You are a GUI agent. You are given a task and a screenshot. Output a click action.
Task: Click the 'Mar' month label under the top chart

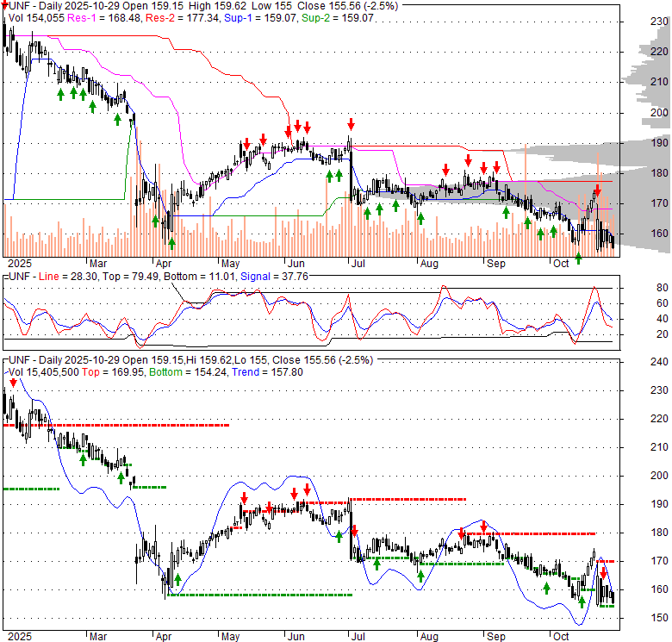pyautogui.click(x=98, y=263)
